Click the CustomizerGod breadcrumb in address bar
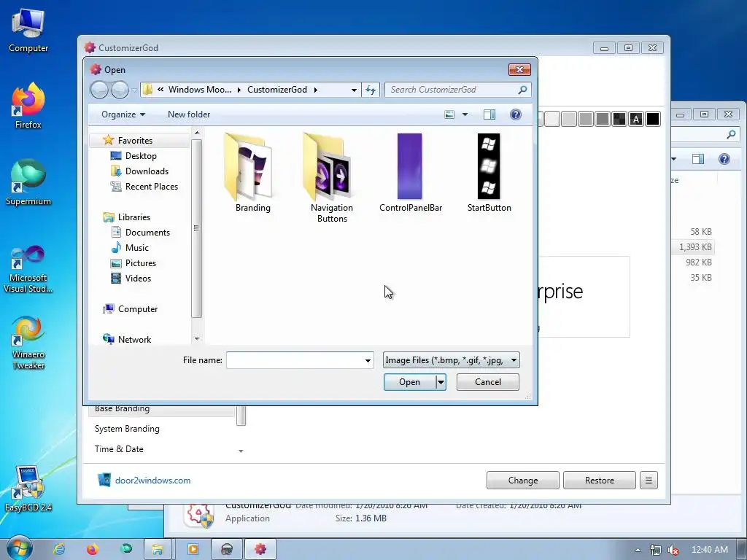This screenshot has height=560, width=747. coord(276,90)
